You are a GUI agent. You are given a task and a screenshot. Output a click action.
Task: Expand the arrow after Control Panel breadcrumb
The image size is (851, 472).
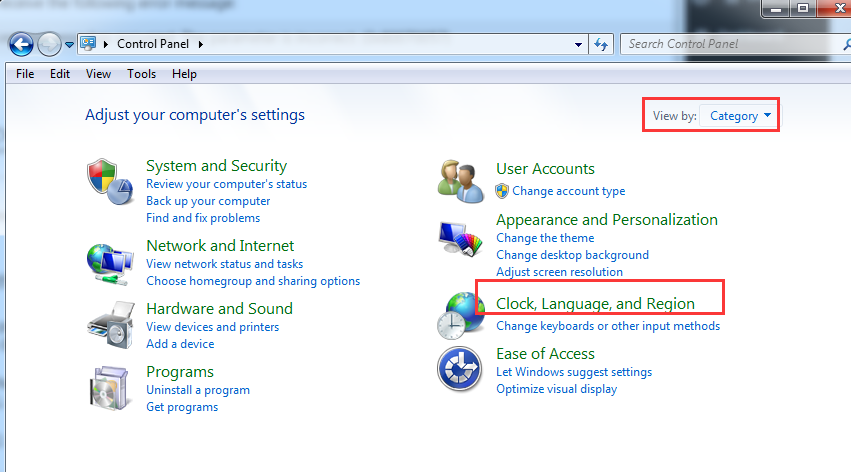[x=201, y=44]
